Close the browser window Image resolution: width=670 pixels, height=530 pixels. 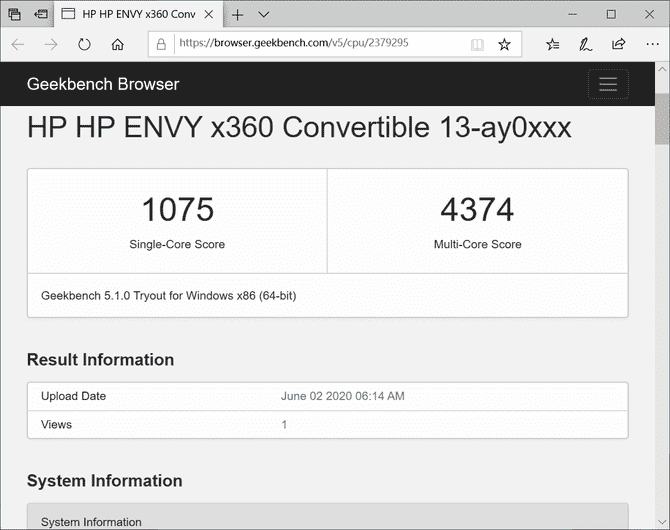[649, 15]
